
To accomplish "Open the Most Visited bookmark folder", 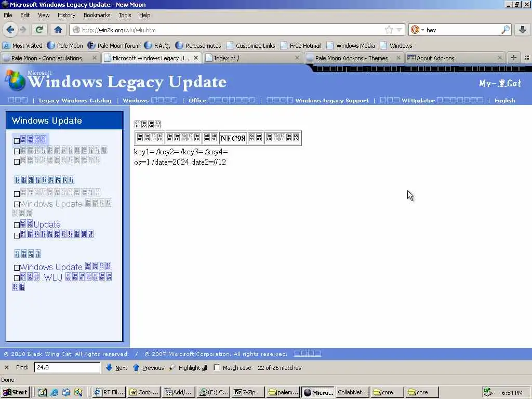I will (22, 46).
